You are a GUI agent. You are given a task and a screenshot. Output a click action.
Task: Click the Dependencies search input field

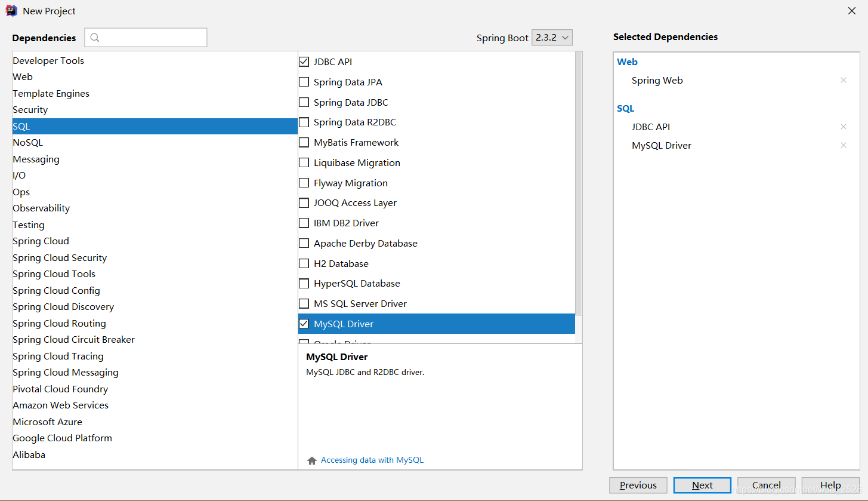pyautogui.click(x=146, y=38)
